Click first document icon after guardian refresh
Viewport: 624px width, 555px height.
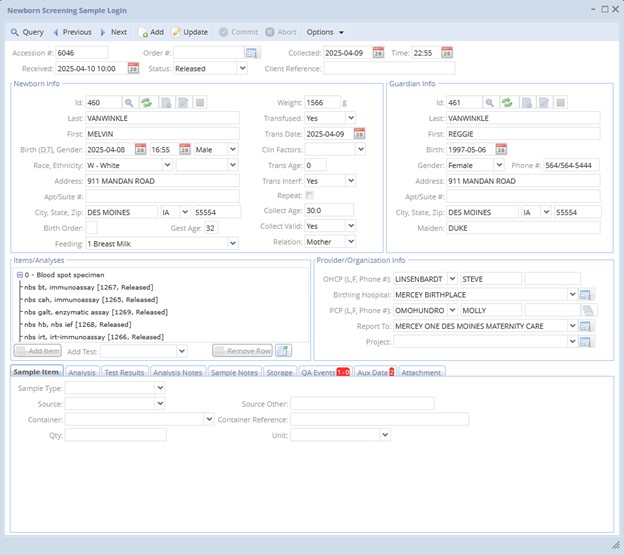coord(526,103)
